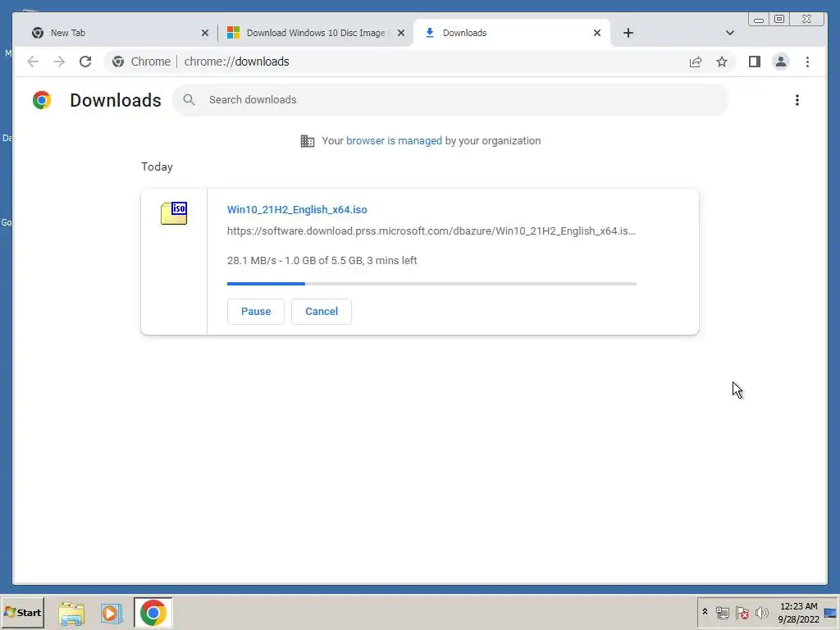Viewport: 840px width, 630px height.
Task: Expand the tab search chevron
Action: (729, 33)
